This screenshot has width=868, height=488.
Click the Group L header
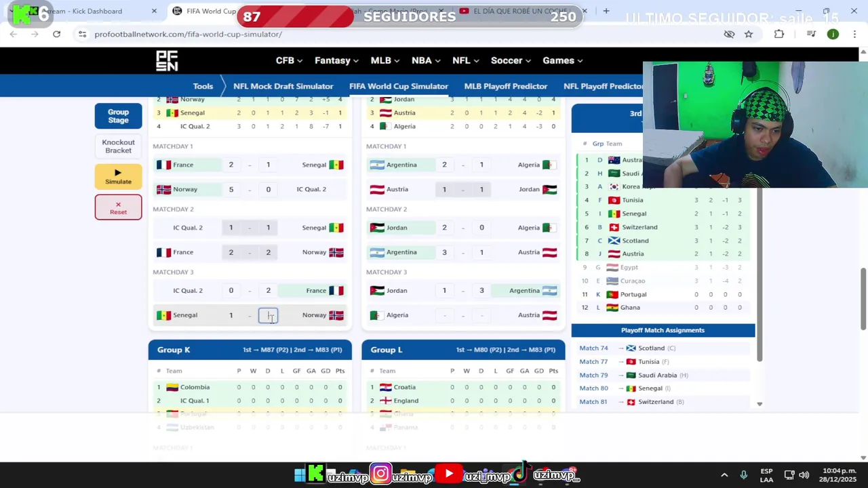click(463, 350)
